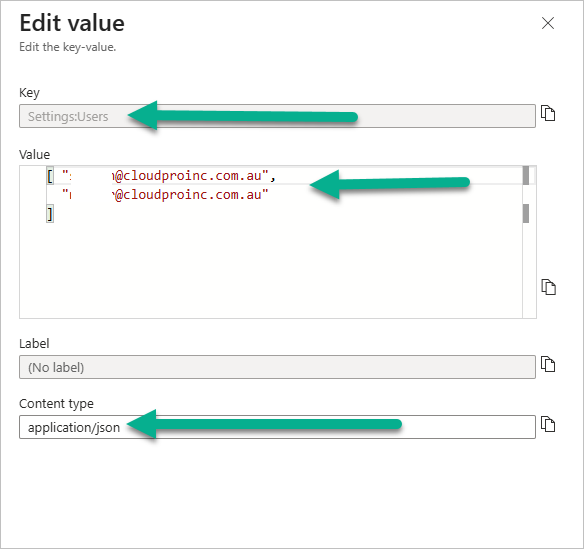Click the upper marker in editor scrollbar
Screen dimensions: 584x549
(x=526, y=175)
